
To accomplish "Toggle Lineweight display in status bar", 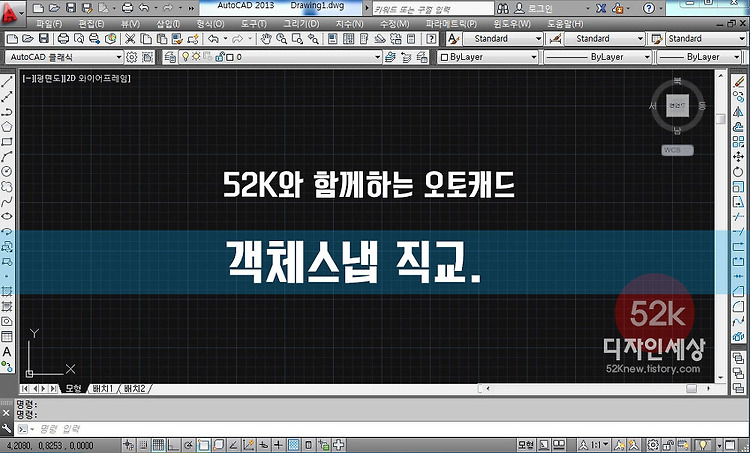I will click(x=278, y=445).
